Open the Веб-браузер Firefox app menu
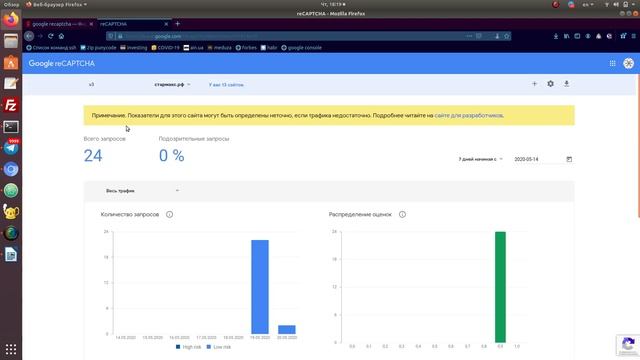This screenshot has height=360, width=640. click(x=56, y=4)
